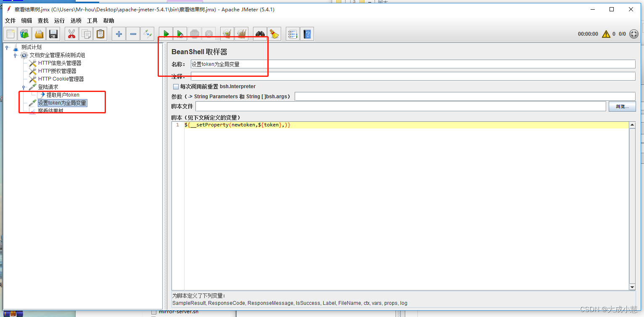Open the Templates icon in toolbar
Screen dimensions: 644x317
[25, 34]
